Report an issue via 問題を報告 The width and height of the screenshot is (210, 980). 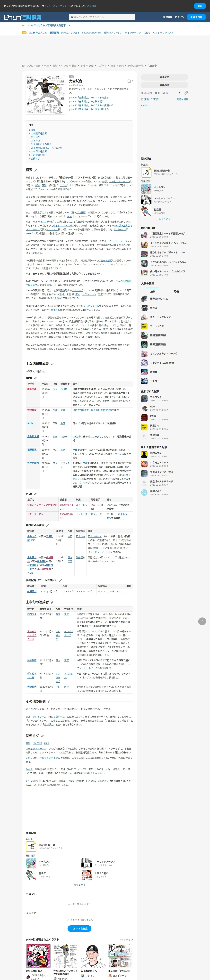click(182, 99)
